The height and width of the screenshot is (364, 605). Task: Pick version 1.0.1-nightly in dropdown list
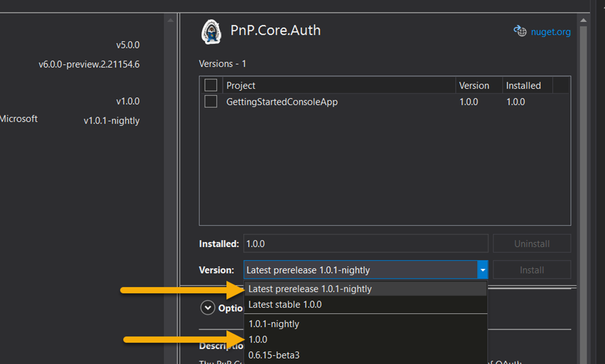point(274,324)
